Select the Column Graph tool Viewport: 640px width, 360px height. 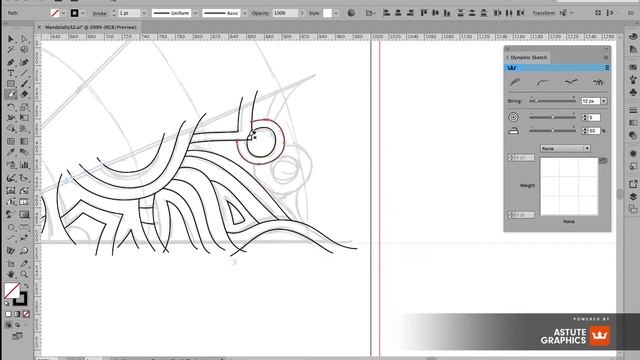pos(24,165)
